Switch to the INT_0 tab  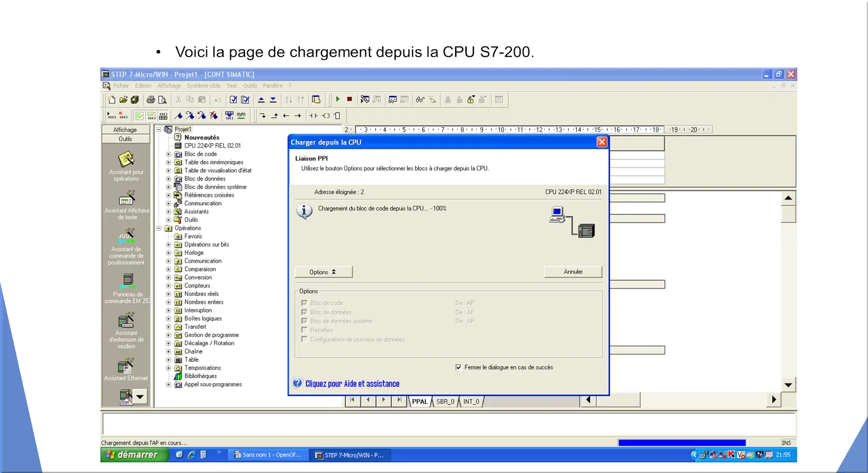click(471, 401)
